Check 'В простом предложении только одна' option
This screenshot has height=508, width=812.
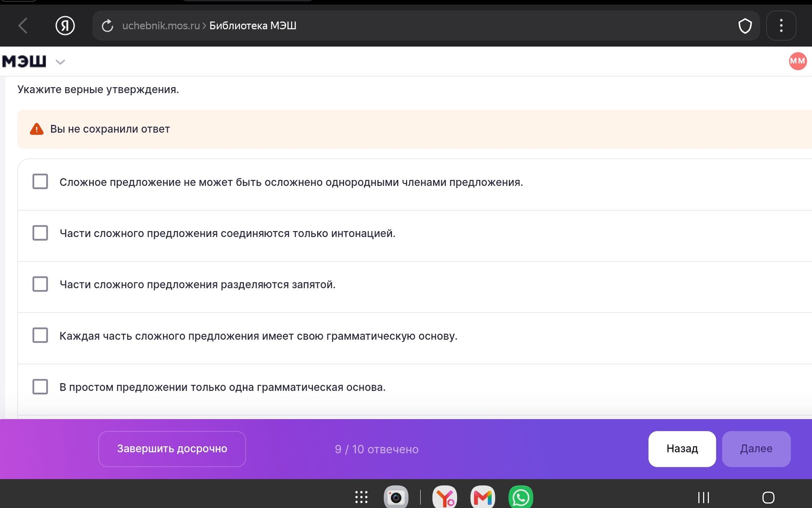40,387
